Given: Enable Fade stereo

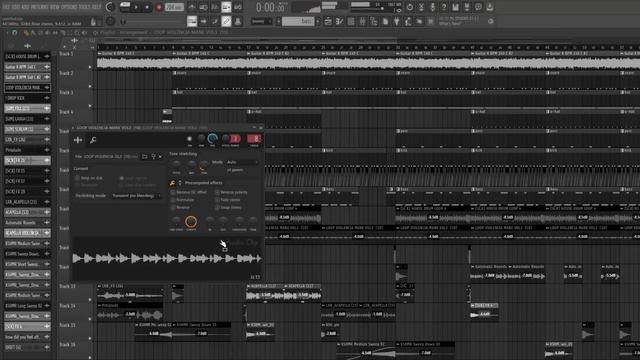Looking at the screenshot, I should pyautogui.click(x=217, y=200).
